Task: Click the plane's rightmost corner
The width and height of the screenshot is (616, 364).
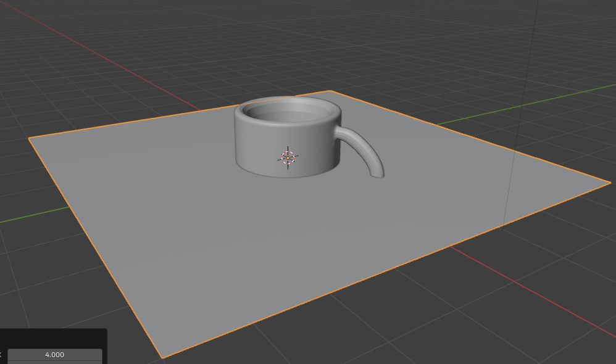Action: click(609, 181)
